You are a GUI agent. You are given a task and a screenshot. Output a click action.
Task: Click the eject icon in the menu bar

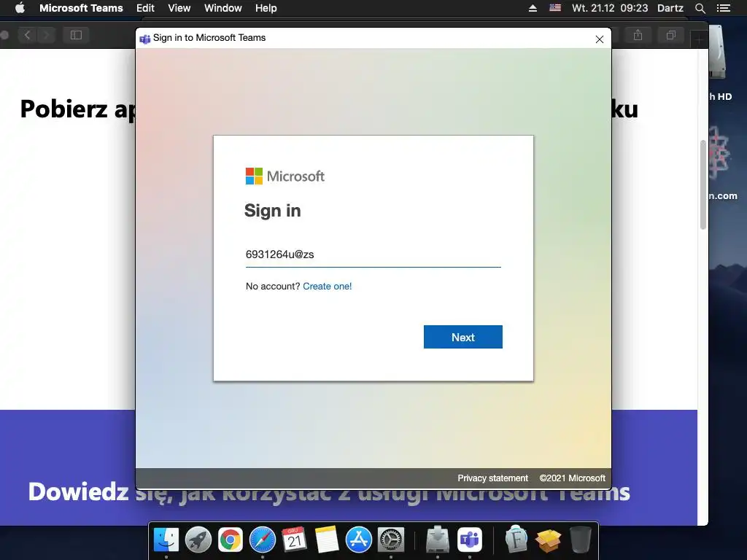[x=533, y=8]
